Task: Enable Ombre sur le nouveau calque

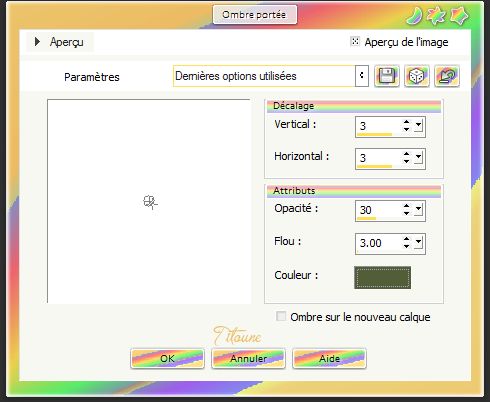Action: pos(281,316)
